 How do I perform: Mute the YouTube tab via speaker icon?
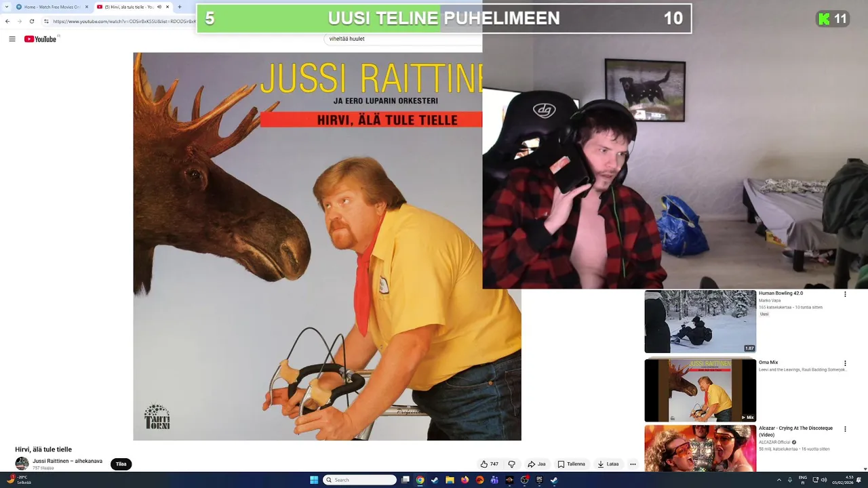point(159,7)
